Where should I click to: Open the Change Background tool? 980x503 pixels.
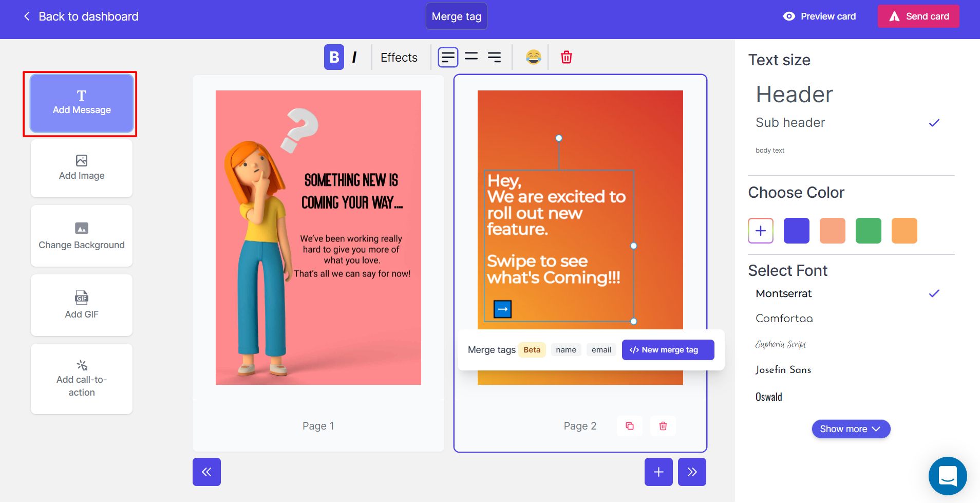click(81, 236)
